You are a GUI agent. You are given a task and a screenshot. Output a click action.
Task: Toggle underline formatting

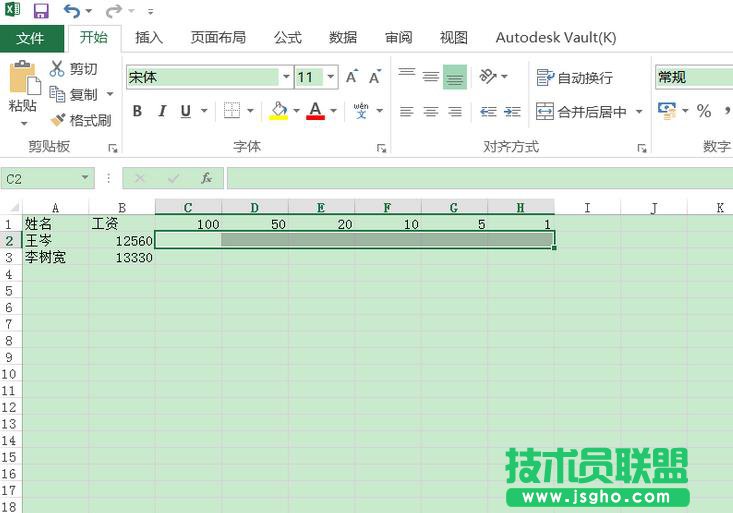[x=186, y=111]
